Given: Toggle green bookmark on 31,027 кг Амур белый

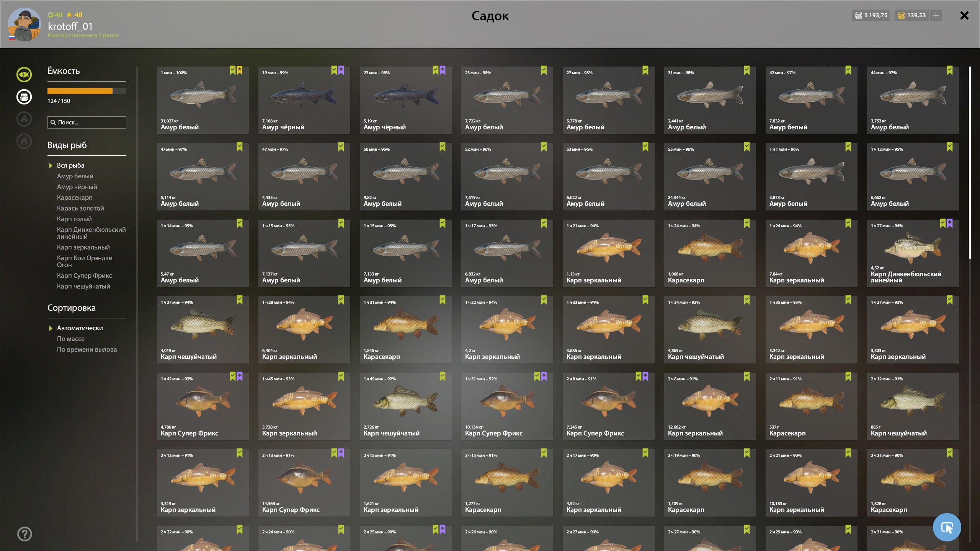Looking at the screenshot, I should pos(232,70).
